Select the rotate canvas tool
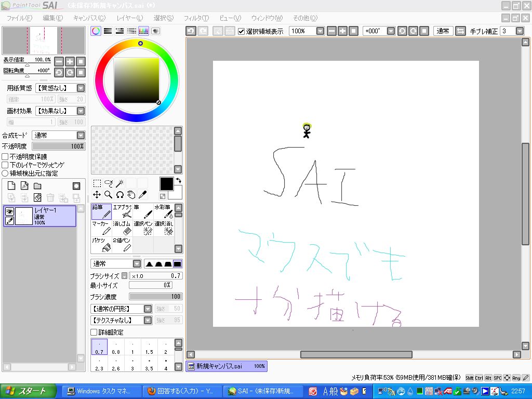The width and height of the screenshot is (532, 399). [120, 195]
